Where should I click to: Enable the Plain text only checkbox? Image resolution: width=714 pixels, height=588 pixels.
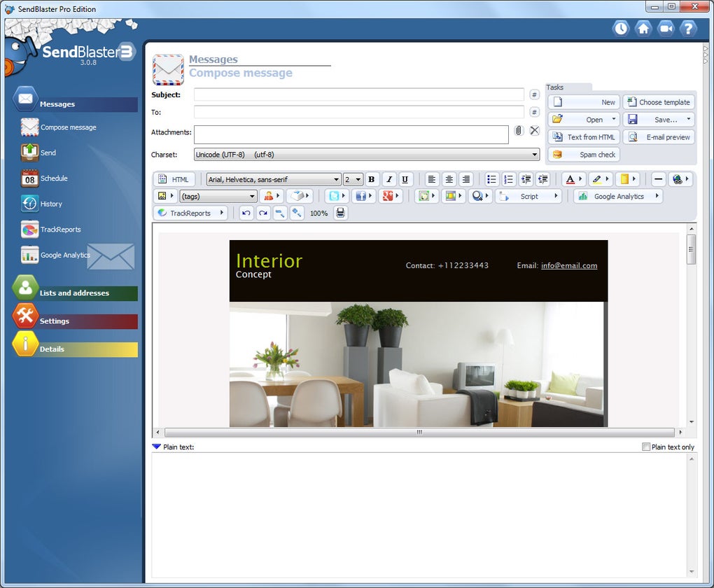[645, 447]
